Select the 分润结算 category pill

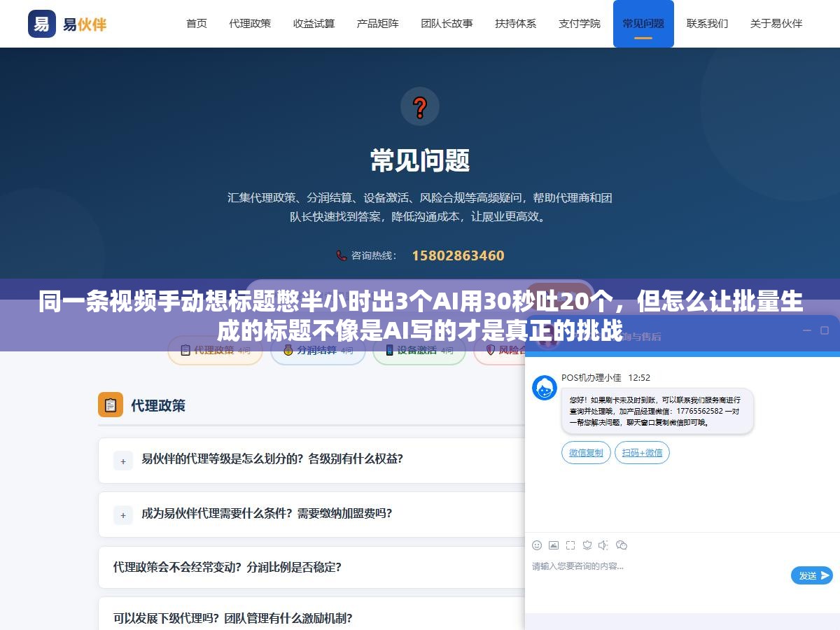pyautogui.click(x=318, y=350)
